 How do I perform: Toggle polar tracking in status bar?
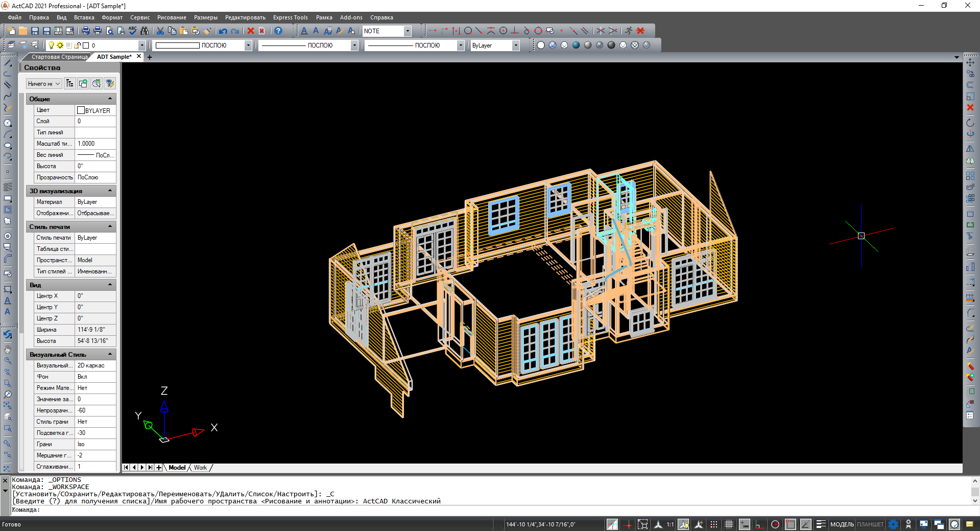[775, 524]
